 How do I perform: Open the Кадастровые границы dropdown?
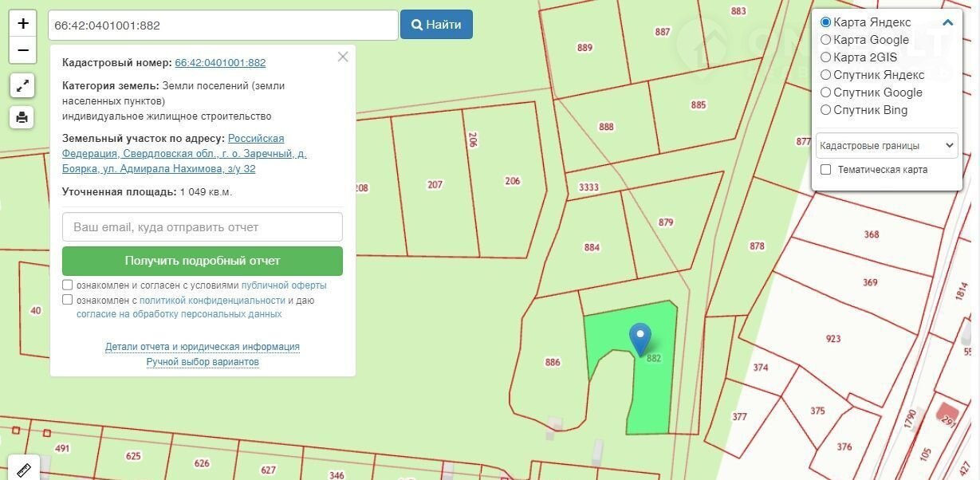pos(886,146)
